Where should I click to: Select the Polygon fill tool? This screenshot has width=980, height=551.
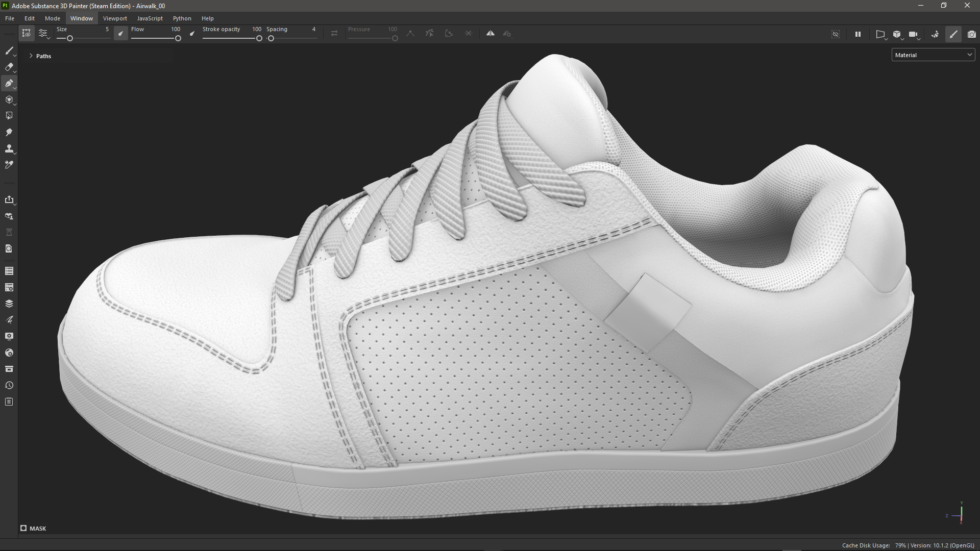pos(9,116)
